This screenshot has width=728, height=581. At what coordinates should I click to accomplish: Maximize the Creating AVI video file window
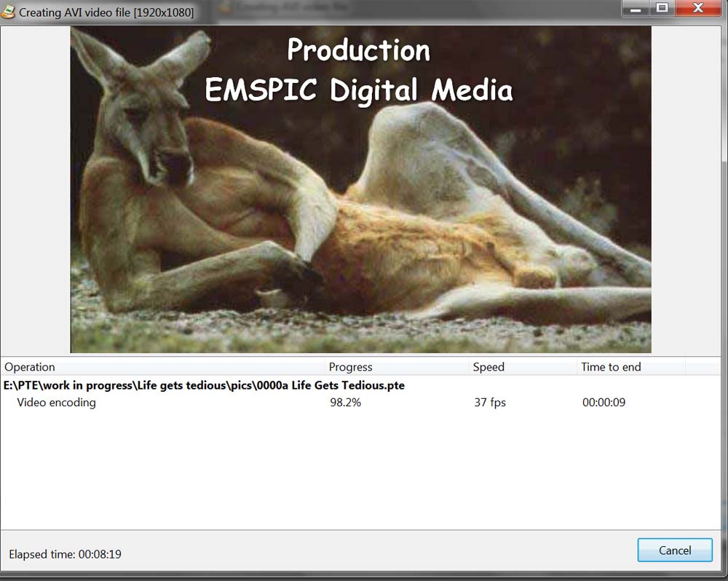[x=662, y=8]
